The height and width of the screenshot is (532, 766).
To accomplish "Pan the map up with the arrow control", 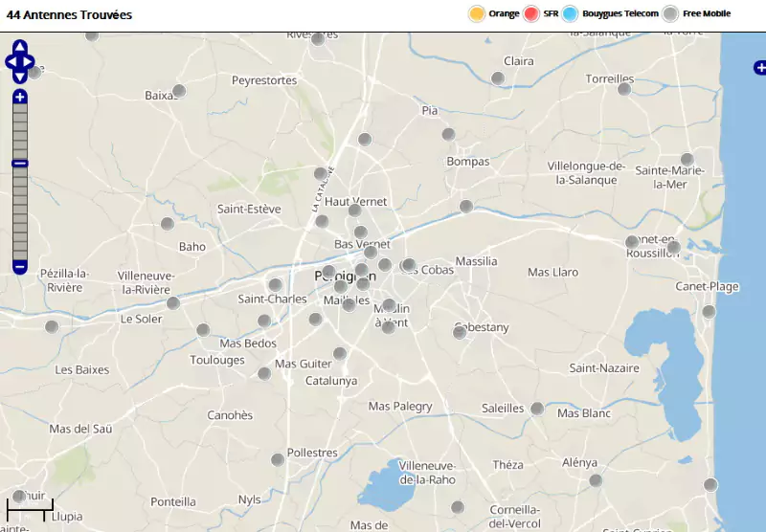I will coord(20,47).
